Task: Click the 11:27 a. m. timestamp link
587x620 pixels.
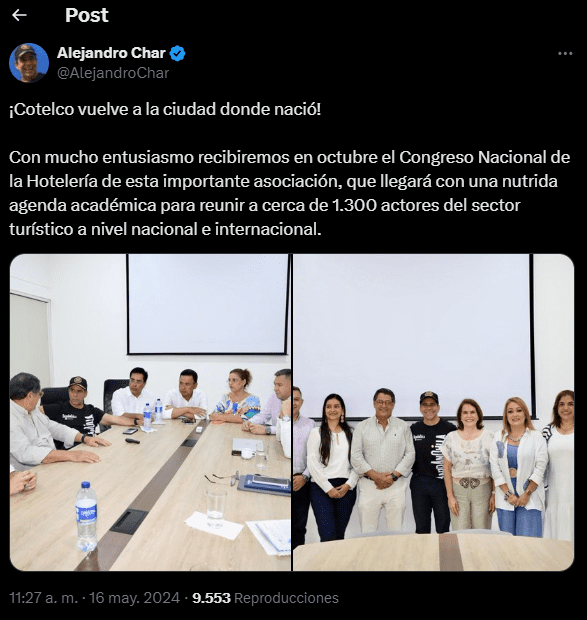Action: click(44, 598)
